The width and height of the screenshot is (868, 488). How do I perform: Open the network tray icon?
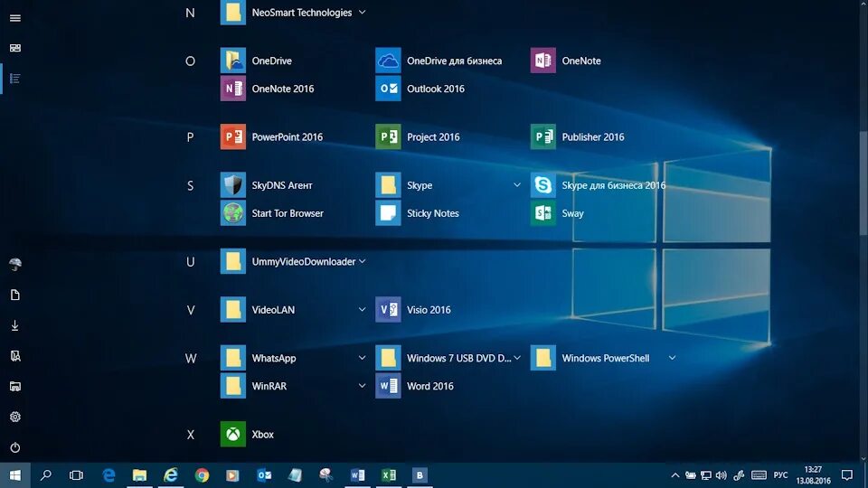[x=706, y=475]
